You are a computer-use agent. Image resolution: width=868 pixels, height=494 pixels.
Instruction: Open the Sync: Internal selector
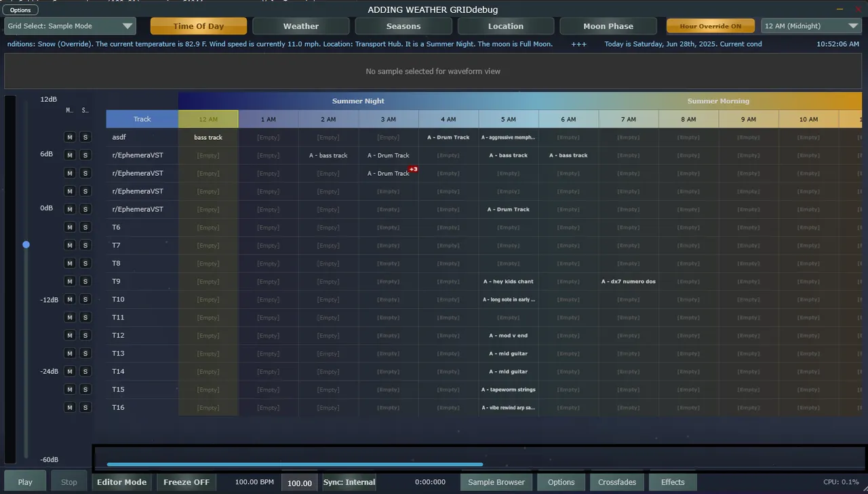pos(349,482)
